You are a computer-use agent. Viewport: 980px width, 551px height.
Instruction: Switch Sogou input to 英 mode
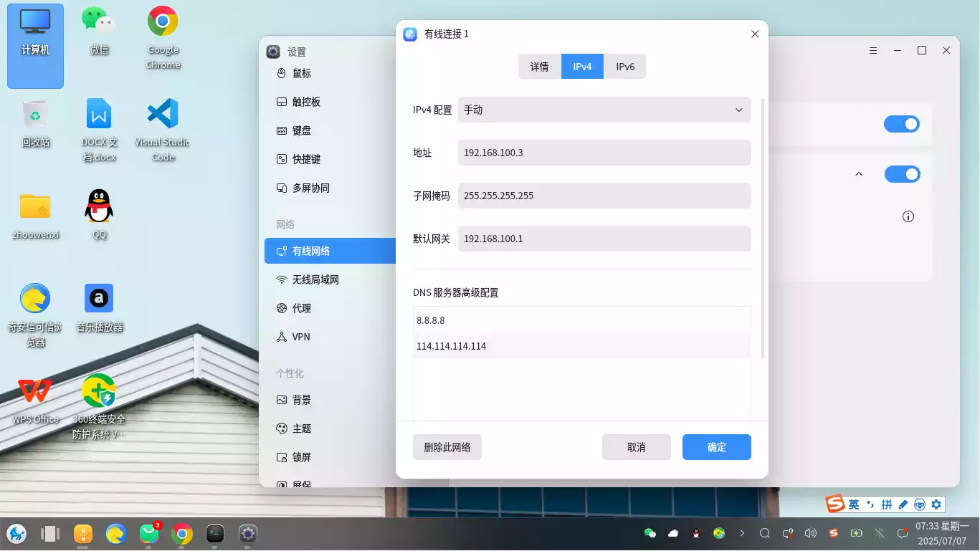point(854,504)
